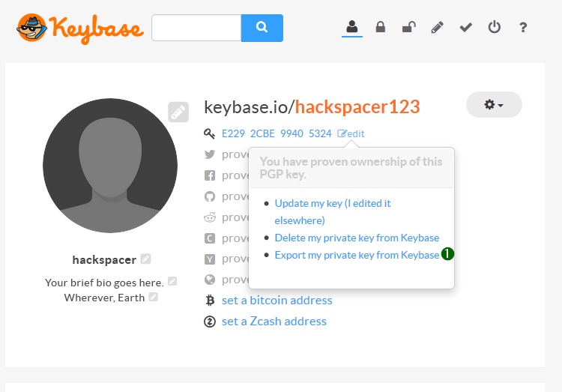Open the gear settings dropdown
562x392 pixels.
(x=494, y=105)
